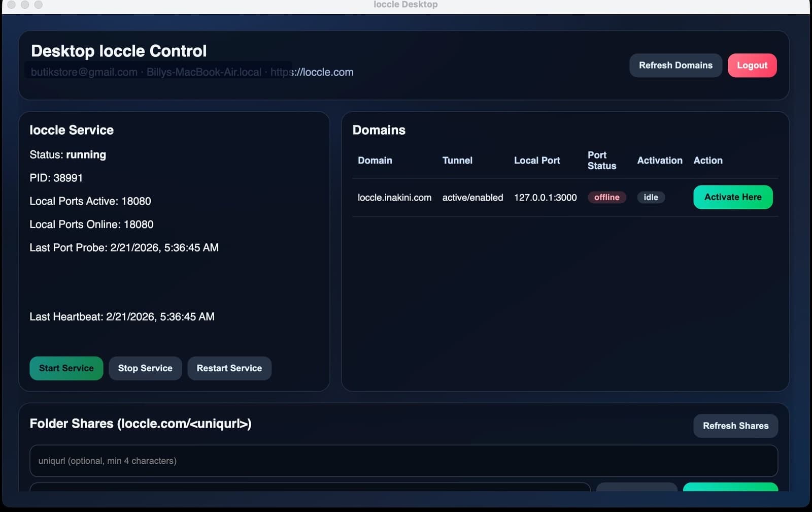Activate the loccle.inakini.com domain tunnel
The image size is (812, 512).
[x=732, y=197]
